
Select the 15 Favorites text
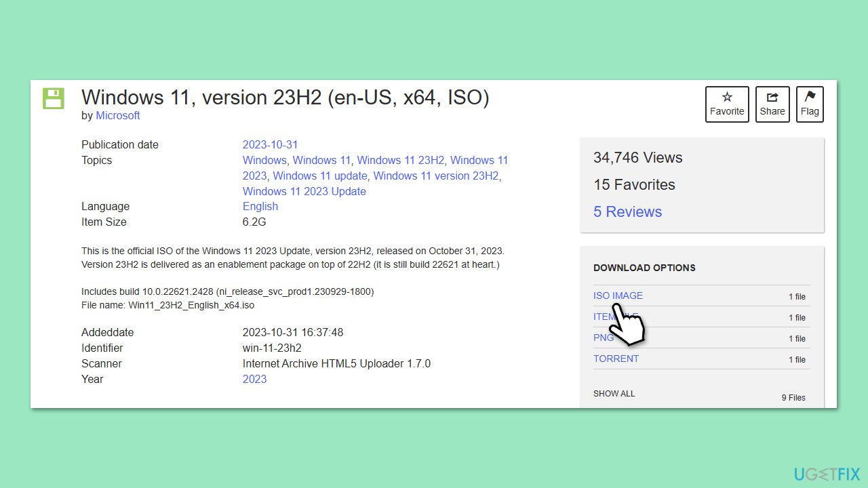click(634, 184)
